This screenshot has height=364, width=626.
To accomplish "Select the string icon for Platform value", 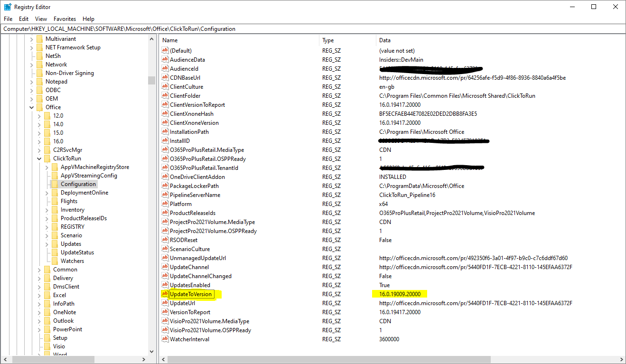I will point(165,204).
